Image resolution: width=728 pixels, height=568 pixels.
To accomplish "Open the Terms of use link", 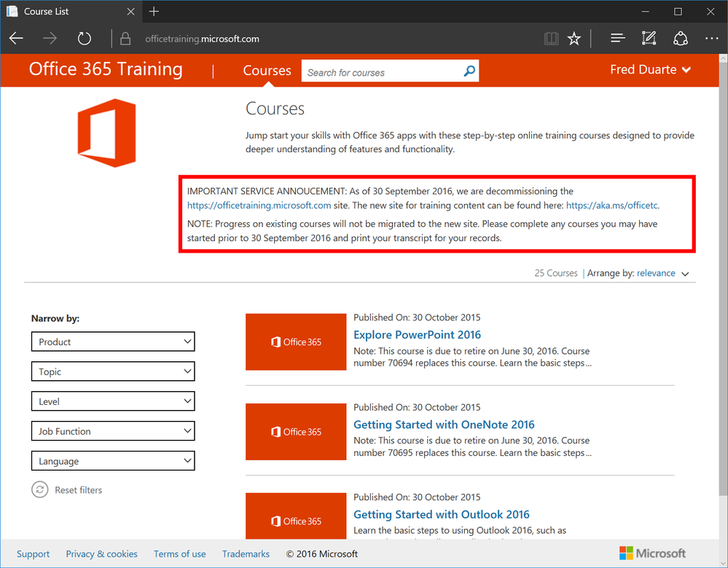I will [x=180, y=553].
